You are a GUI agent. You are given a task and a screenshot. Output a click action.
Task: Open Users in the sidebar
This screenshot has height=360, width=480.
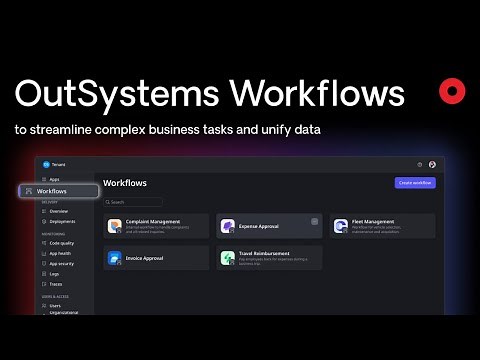tap(51, 306)
